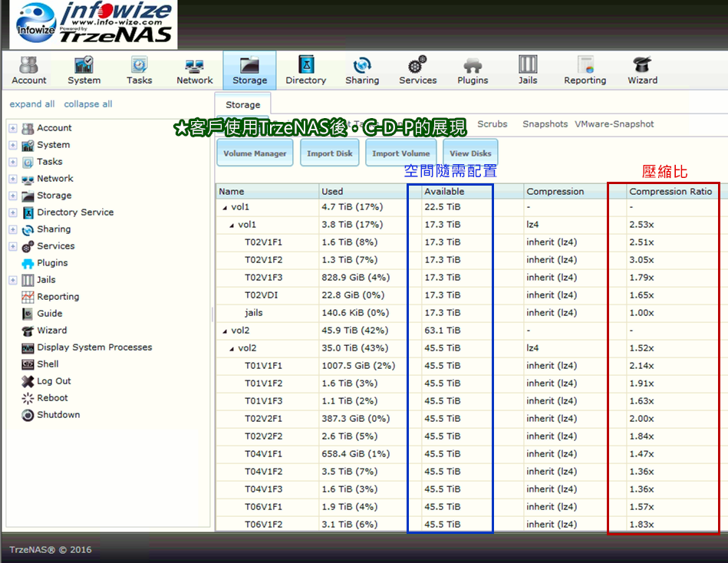728x563 pixels.
Task: Expand the Account tree node
Action: click(x=13, y=128)
